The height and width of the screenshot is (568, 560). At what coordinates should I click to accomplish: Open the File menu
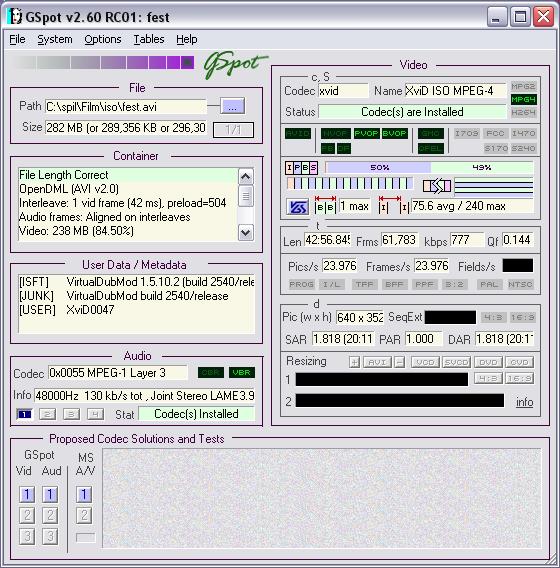17,39
